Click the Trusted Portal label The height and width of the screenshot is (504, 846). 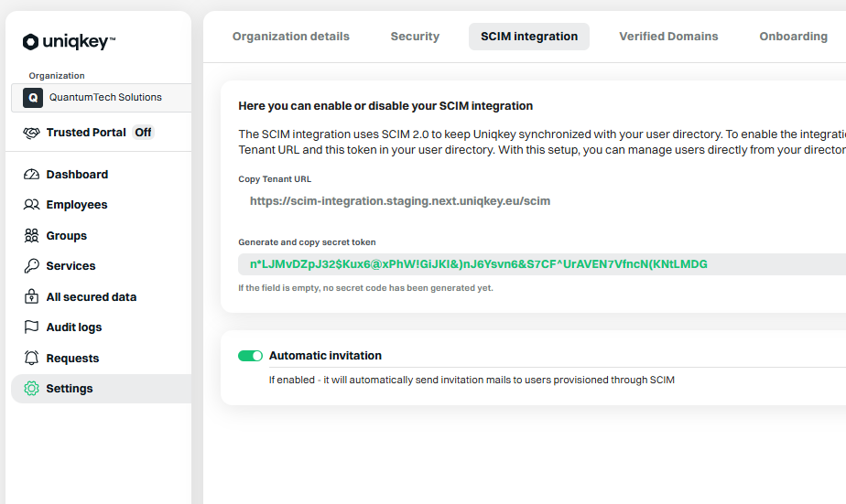point(86,133)
